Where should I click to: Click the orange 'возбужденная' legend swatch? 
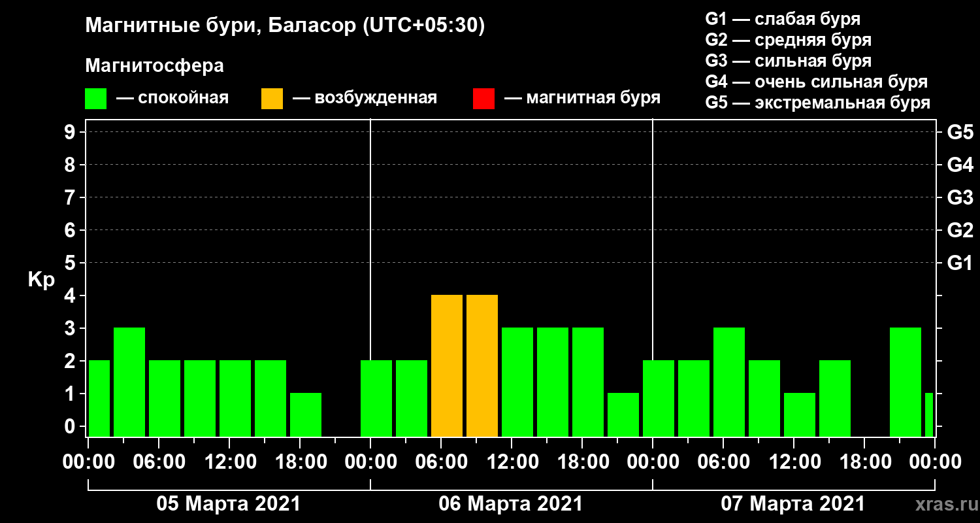tap(272, 99)
